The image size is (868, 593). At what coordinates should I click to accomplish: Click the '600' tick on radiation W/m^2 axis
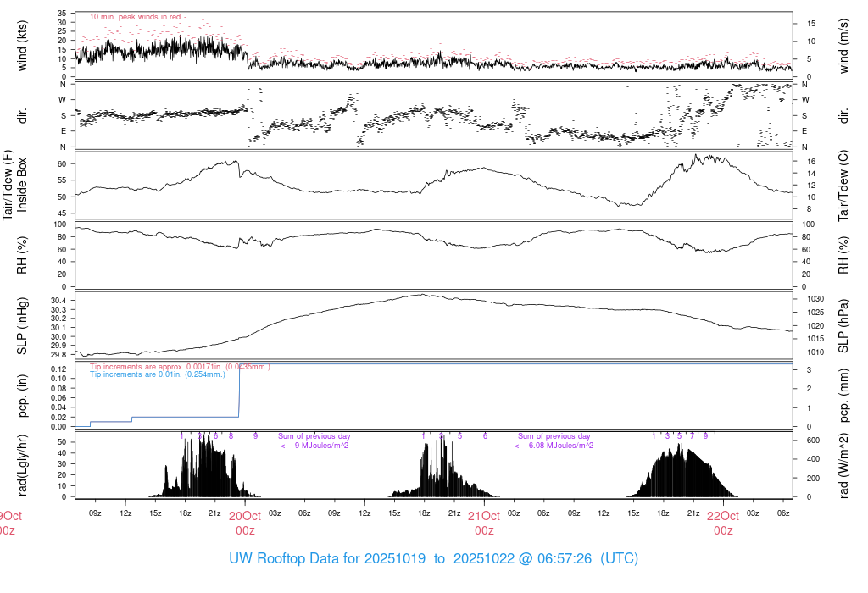click(x=813, y=441)
